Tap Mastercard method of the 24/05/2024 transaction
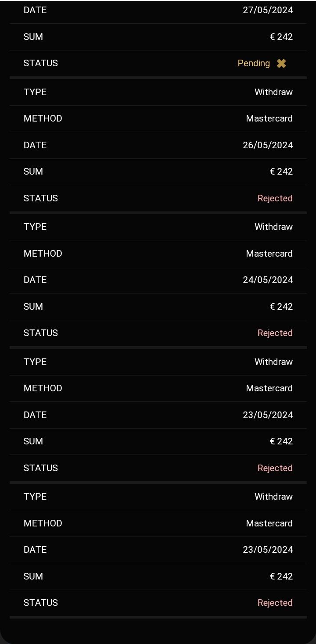316x644 pixels. [x=269, y=254]
